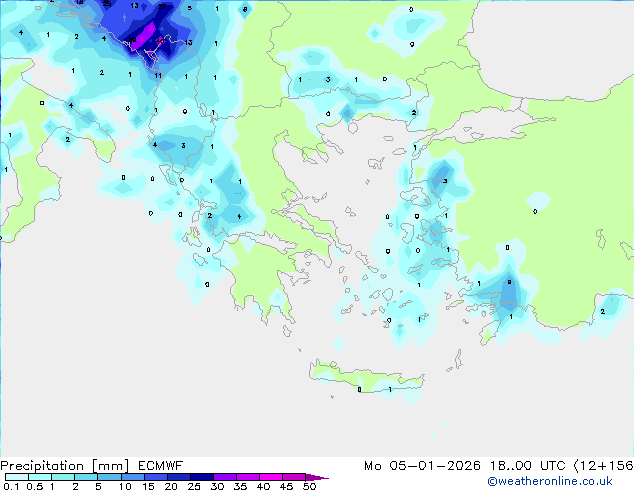Select the 5–10 mm legend color swatch
Viewport: 634px width, 490px height.
(109, 477)
